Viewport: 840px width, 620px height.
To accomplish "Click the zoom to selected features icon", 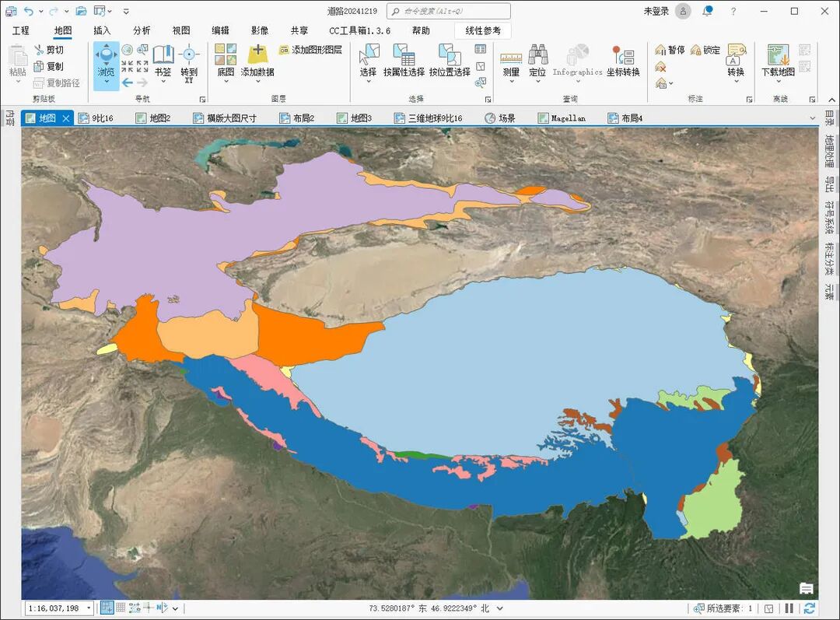I will point(481,82).
